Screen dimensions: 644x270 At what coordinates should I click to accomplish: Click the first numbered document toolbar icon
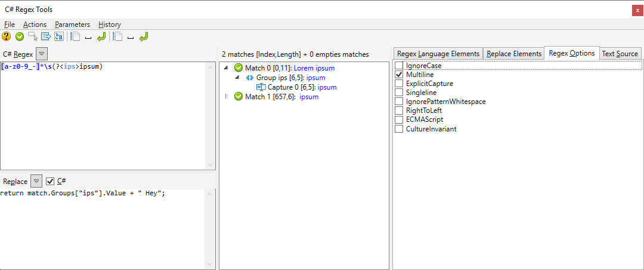[x=75, y=37]
